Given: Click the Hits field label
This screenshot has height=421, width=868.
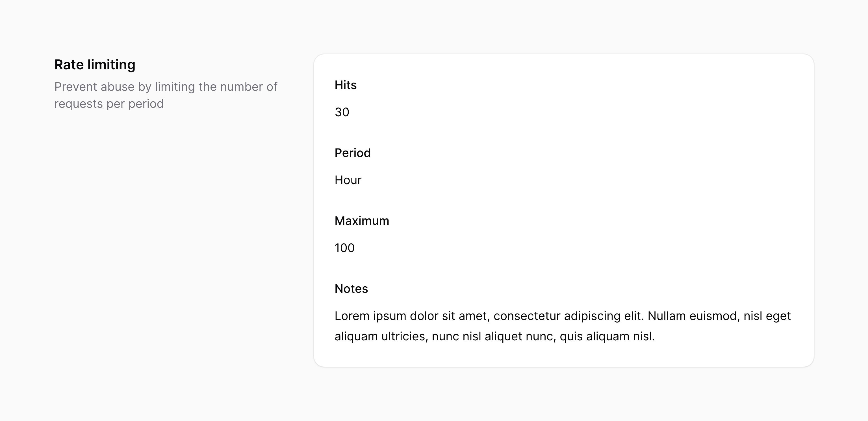Looking at the screenshot, I should (345, 85).
